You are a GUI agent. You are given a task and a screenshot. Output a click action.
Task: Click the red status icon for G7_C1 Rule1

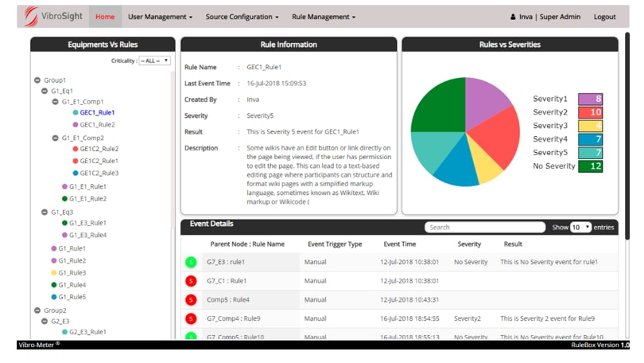(x=191, y=280)
